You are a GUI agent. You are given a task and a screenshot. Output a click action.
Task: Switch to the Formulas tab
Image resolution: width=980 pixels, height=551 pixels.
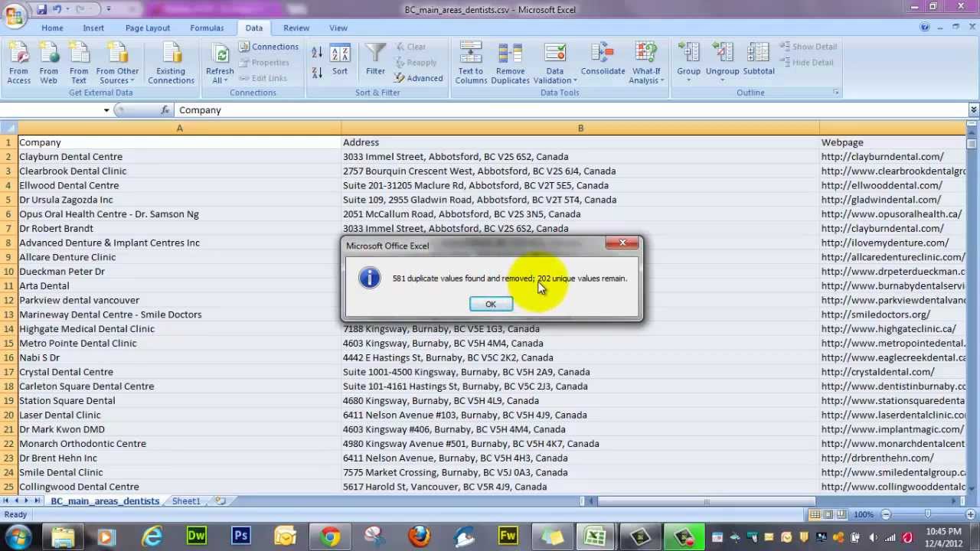point(207,28)
